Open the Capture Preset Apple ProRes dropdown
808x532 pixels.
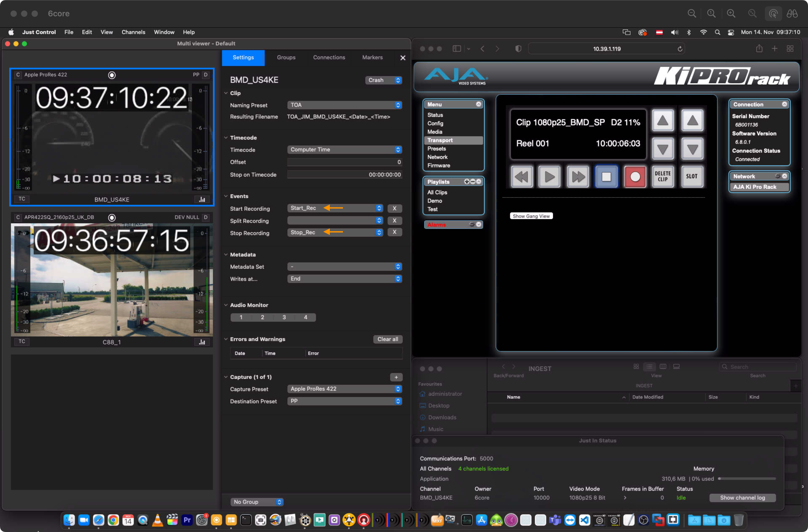pyautogui.click(x=345, y=389)
